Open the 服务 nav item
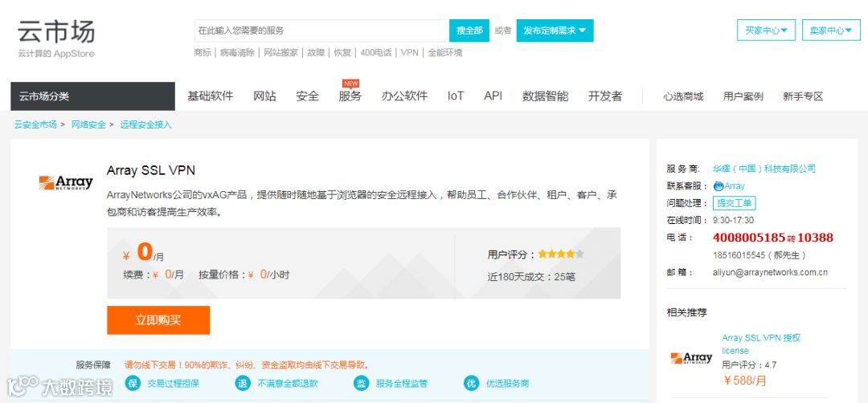868x403 pixels. (x=350, y=96)
